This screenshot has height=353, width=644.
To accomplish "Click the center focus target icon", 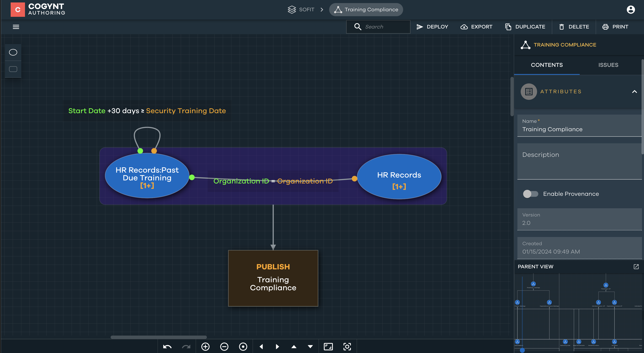I will 347,346.
